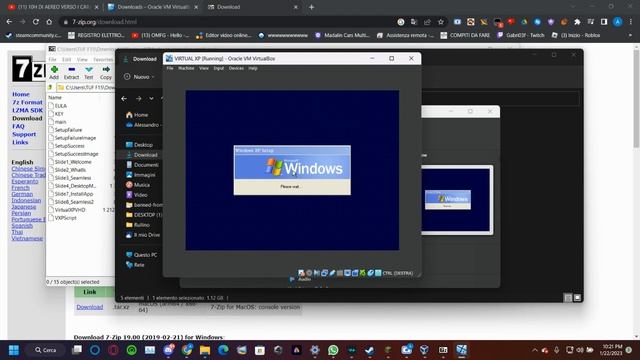Open the 7-Zip View menu

click(82, 59)
